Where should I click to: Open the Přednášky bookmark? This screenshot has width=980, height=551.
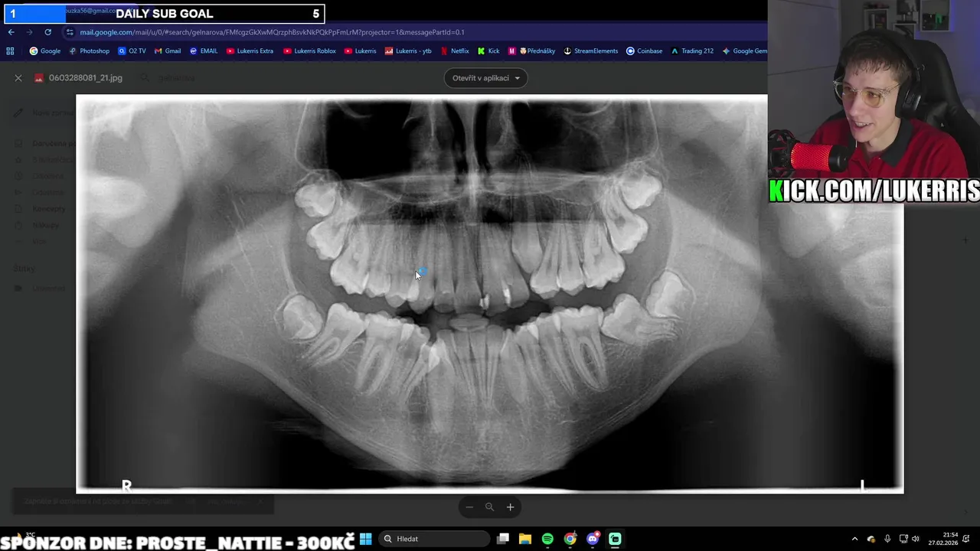pyautogui.click(x=532, y=51)
